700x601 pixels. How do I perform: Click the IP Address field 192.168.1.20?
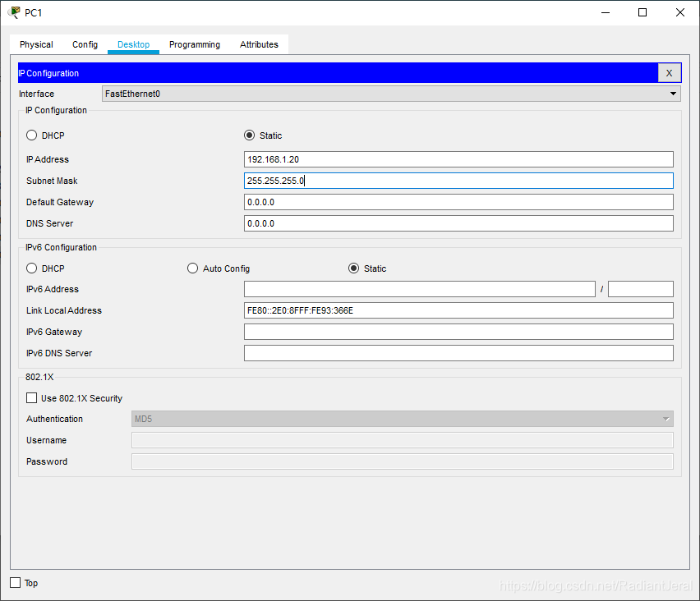[458, 159]
